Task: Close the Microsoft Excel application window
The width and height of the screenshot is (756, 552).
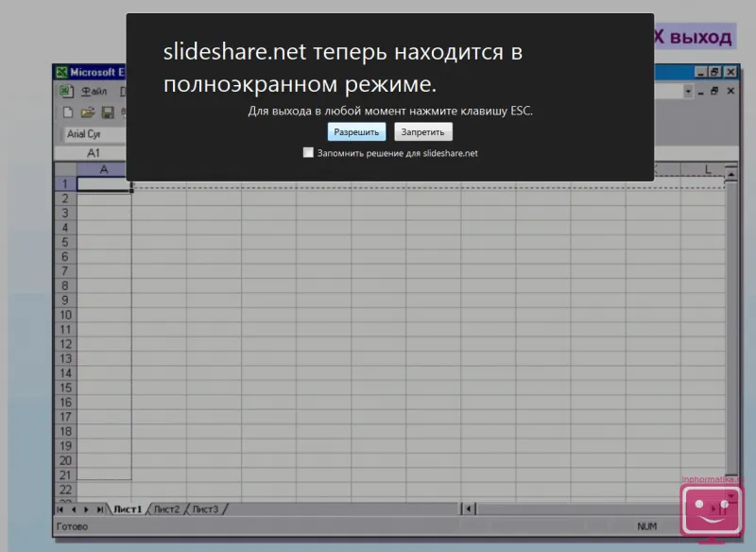Action: pyautogui.click(x=730, y=73)
